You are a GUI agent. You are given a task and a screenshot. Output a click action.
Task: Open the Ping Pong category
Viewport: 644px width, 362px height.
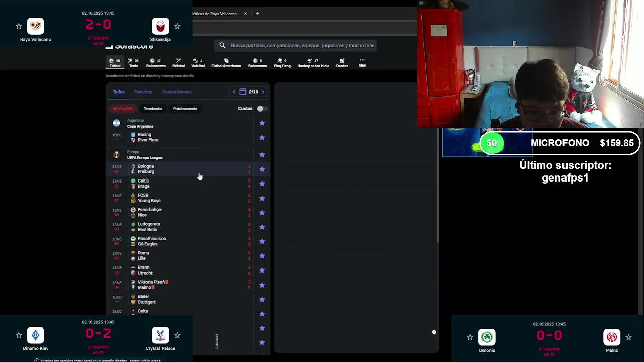pos(282,63)
